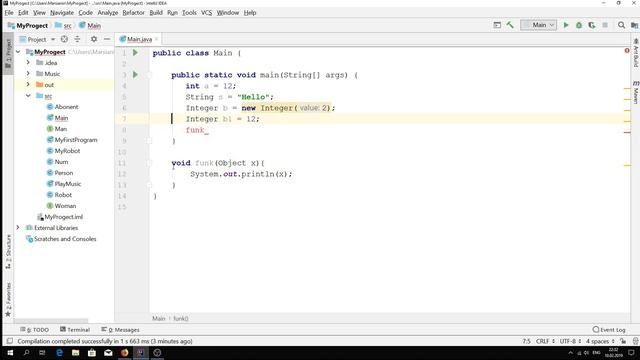Collapse all with the project panel icon
This screenshot has height=360, width=640.
[77, 39]
